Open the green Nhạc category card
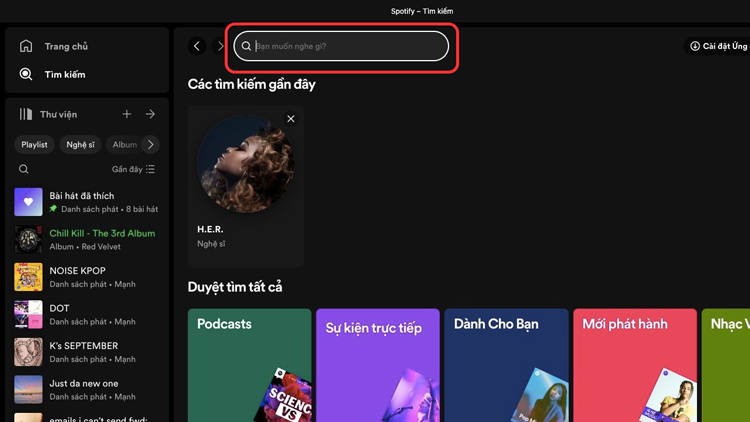Viewport: 750px width, 422px height. (x=726, y=366)
